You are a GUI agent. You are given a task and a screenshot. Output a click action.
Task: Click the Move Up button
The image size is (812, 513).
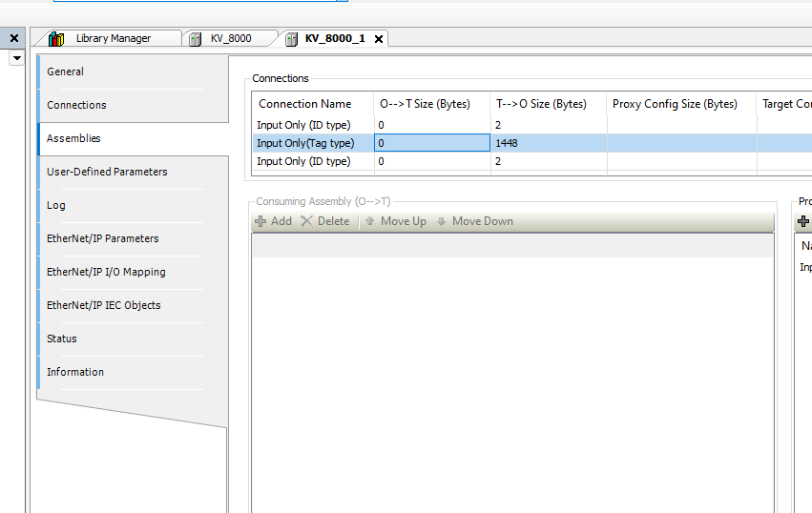pyautogui.click(x=396, y=221)
